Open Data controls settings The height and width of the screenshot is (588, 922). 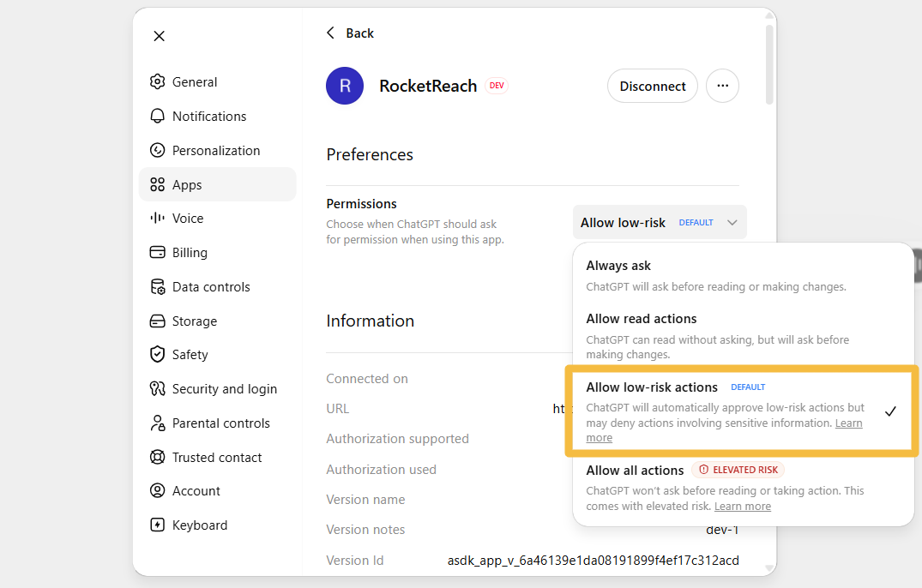click(x=217, y=286)
